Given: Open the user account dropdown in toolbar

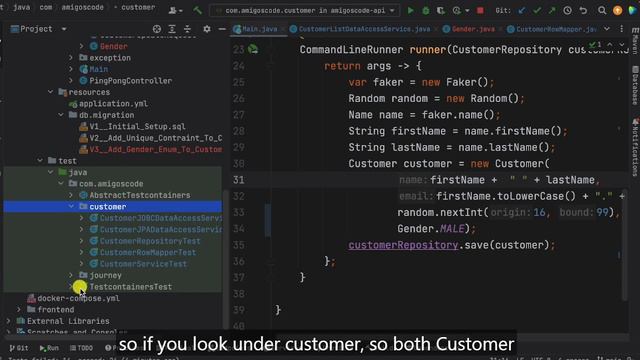Looking at the screenshot, I should 176,11.
